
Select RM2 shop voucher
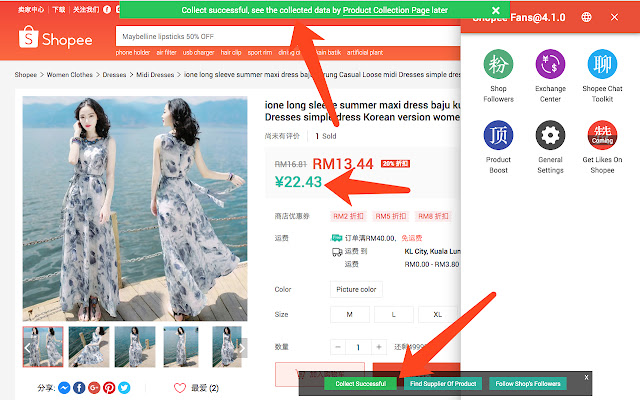click(348, 216)
